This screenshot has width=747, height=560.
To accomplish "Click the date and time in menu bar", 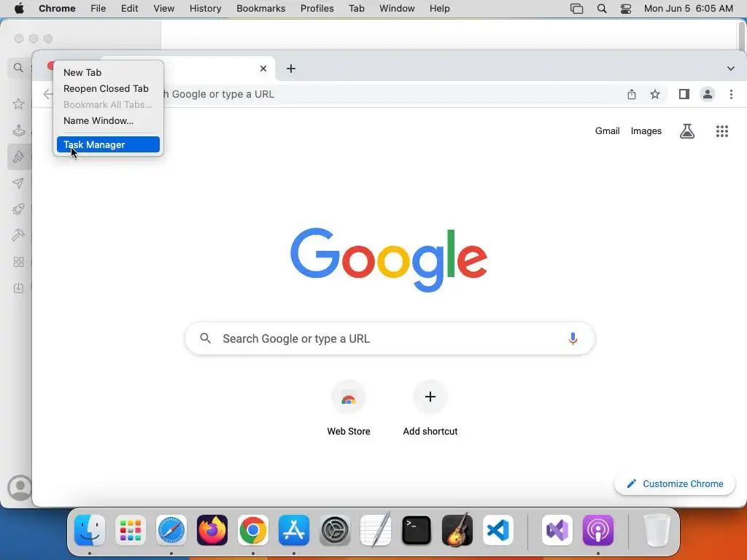I will (689, 9).
